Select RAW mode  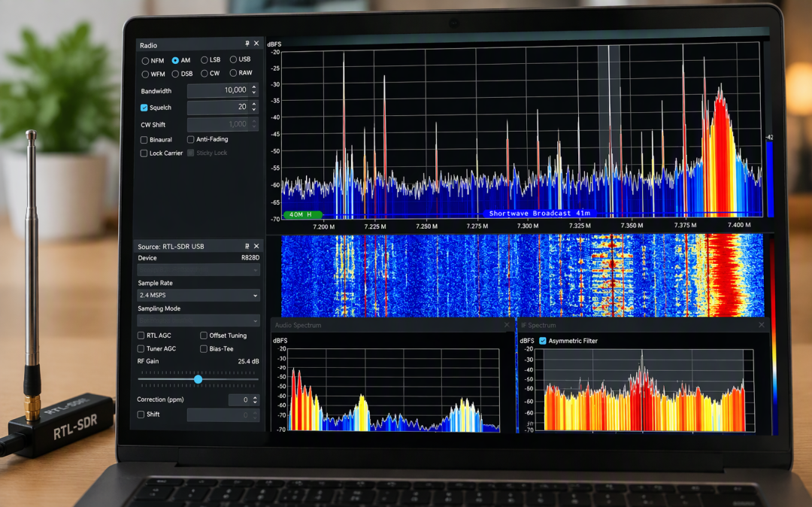point(234,73)
